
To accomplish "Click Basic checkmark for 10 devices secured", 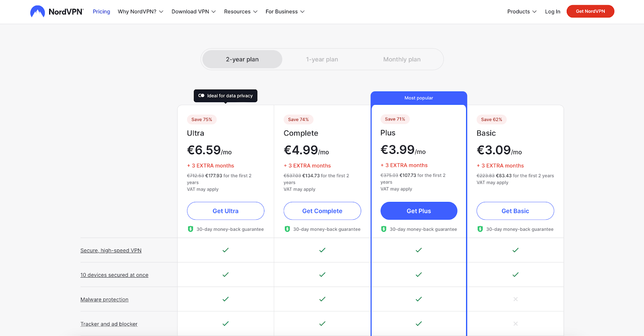I will click(516, 275).
